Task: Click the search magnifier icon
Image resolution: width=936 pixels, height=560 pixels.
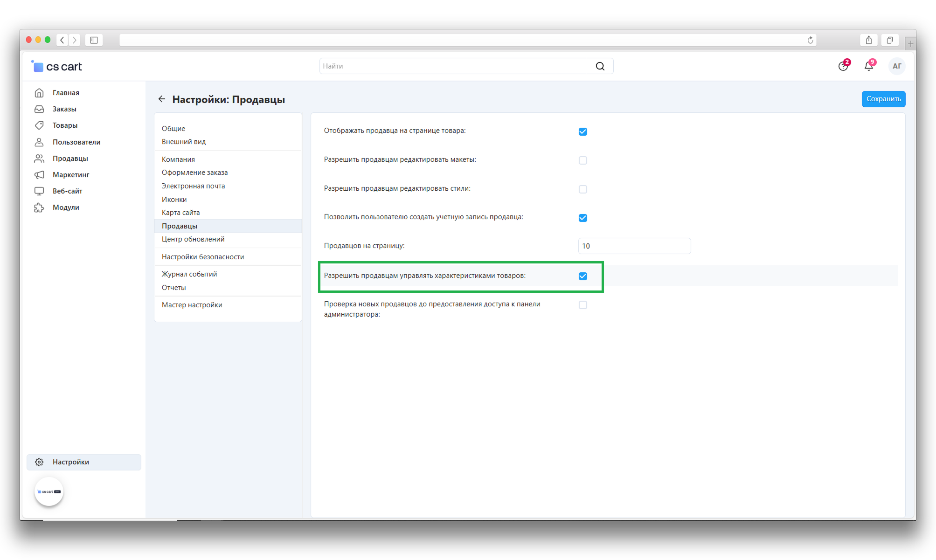Action: coord(600,66)
